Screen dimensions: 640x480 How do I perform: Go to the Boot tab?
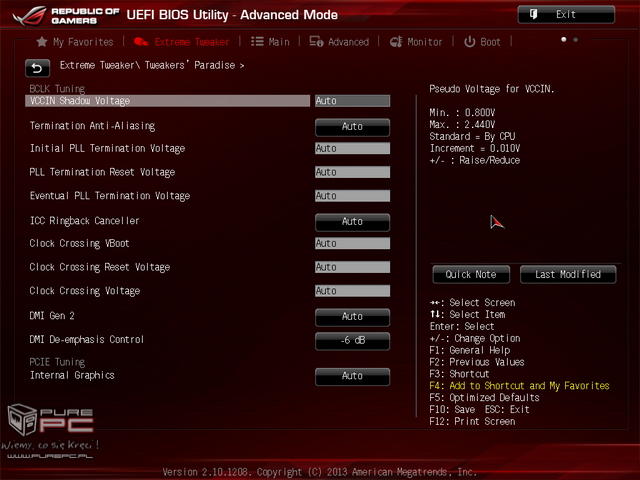pyautogui.click(x=482, y=42)
